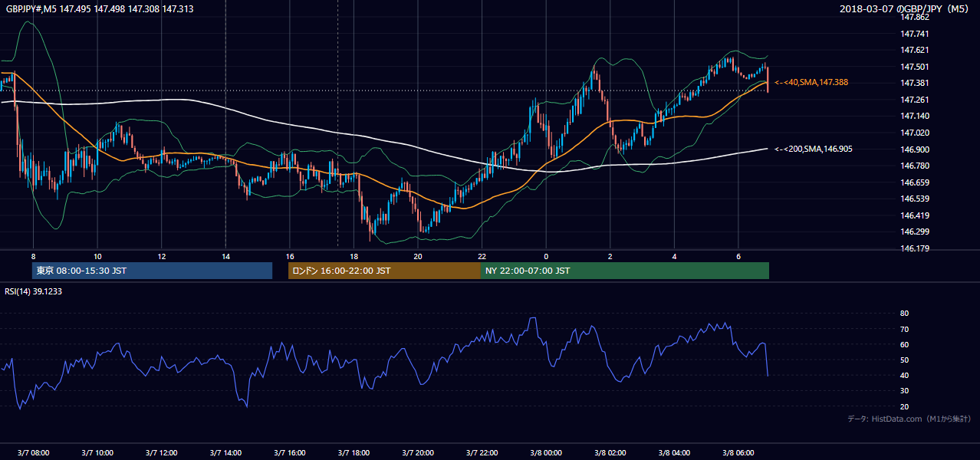Click price axis value 147.261

tap(915, 100)
